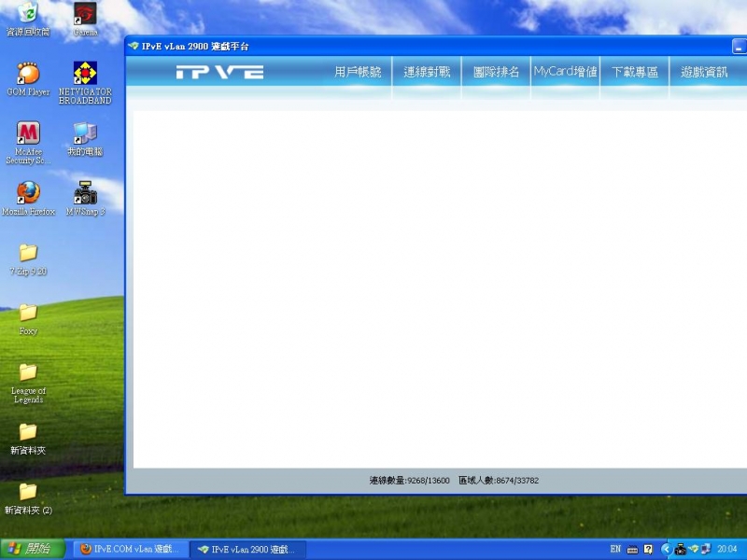The image size is (747, 560).
Task: Click the IPvE tray icon
Action: tap(695, 550)
